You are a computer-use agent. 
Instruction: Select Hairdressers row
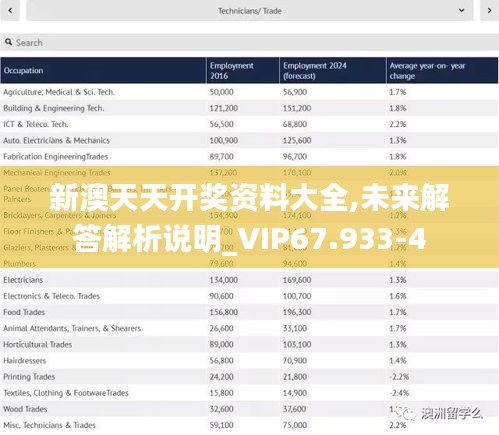[249, 361]
